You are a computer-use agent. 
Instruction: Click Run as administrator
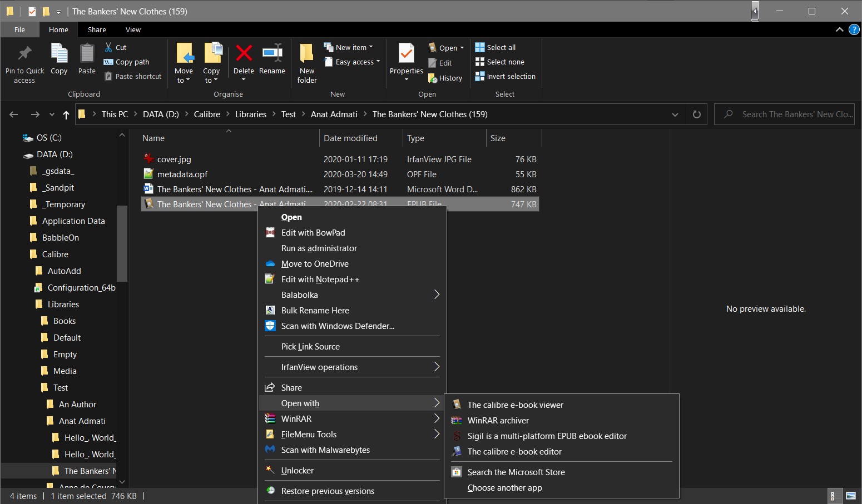(x=353, y=248)
